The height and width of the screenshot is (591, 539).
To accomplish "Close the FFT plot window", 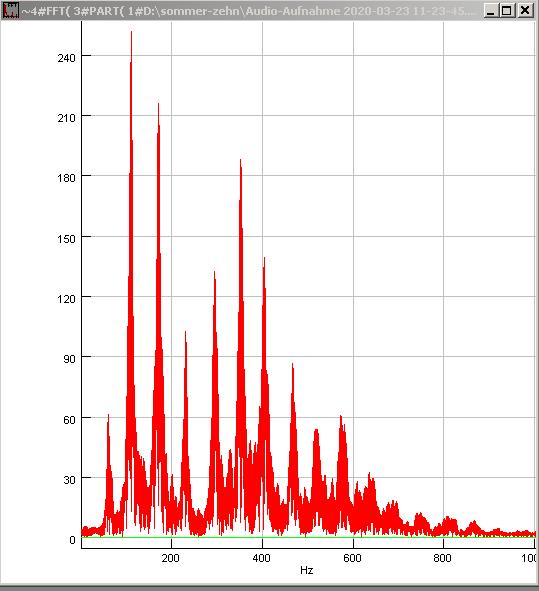I will pyautogui.click(x=525, y=11).
